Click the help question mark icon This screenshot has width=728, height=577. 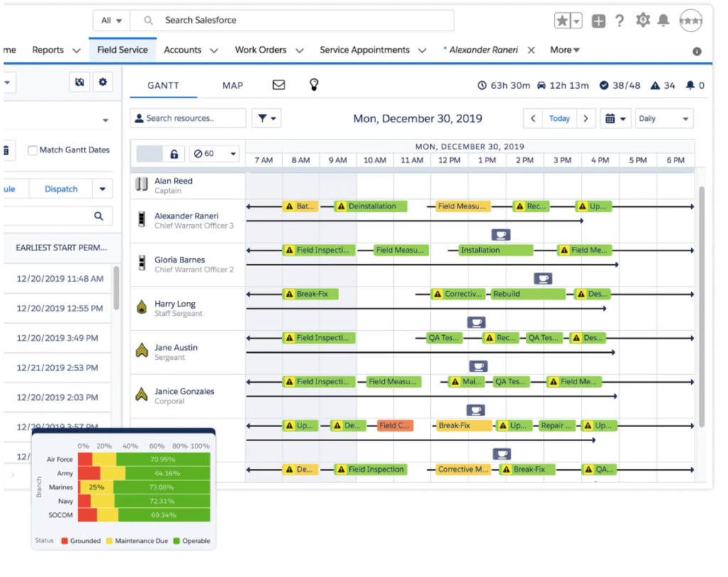pos(619,20)
